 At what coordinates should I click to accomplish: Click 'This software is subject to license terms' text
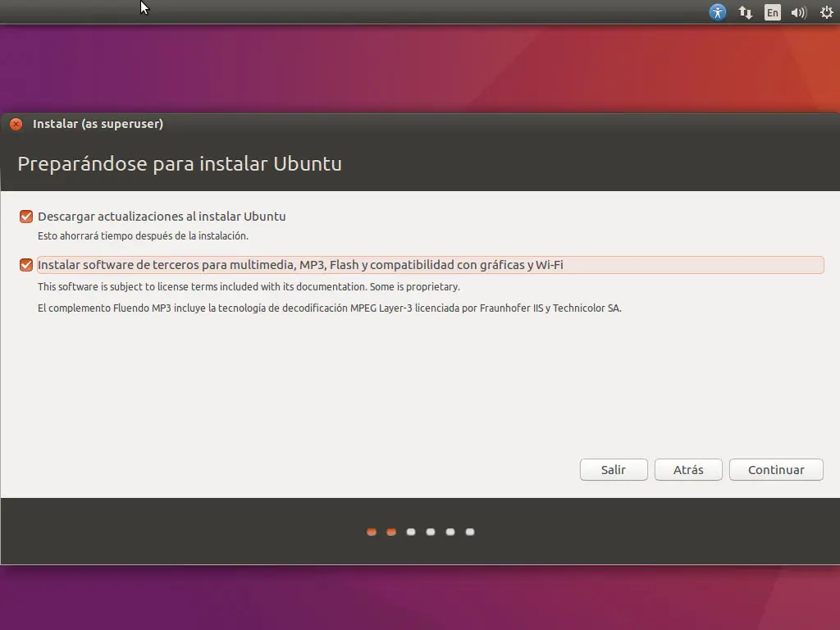tap(249, 286)
